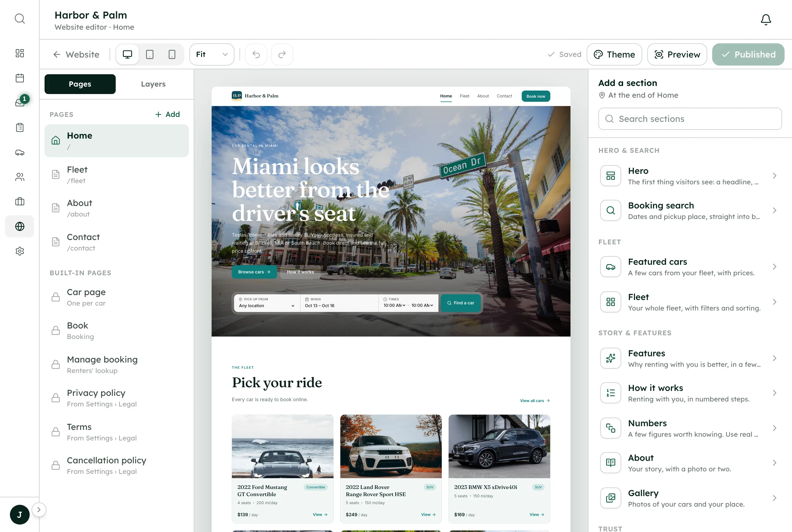Switch to mobile phone viewport preview
The width and height of the screenshot is (792, 532).
click(172, 54)
